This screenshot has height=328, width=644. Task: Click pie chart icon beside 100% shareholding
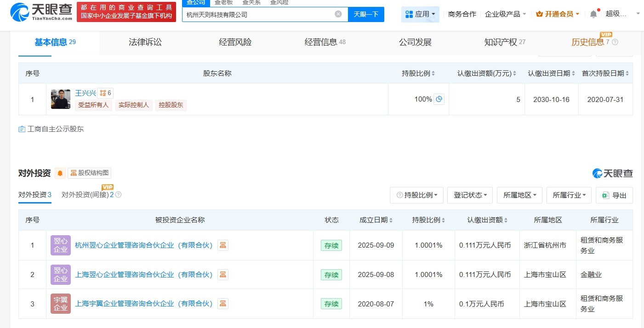point(439,99)
